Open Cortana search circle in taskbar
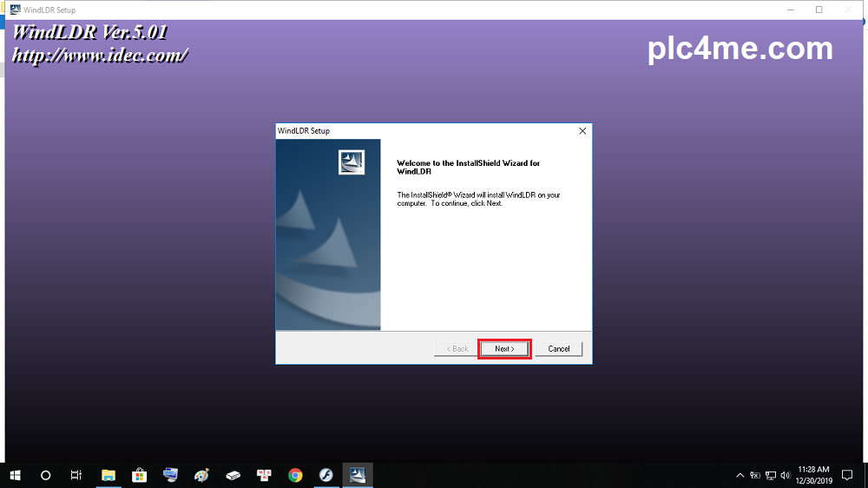Screen dimensions: 868x488 tap(46, 475)
